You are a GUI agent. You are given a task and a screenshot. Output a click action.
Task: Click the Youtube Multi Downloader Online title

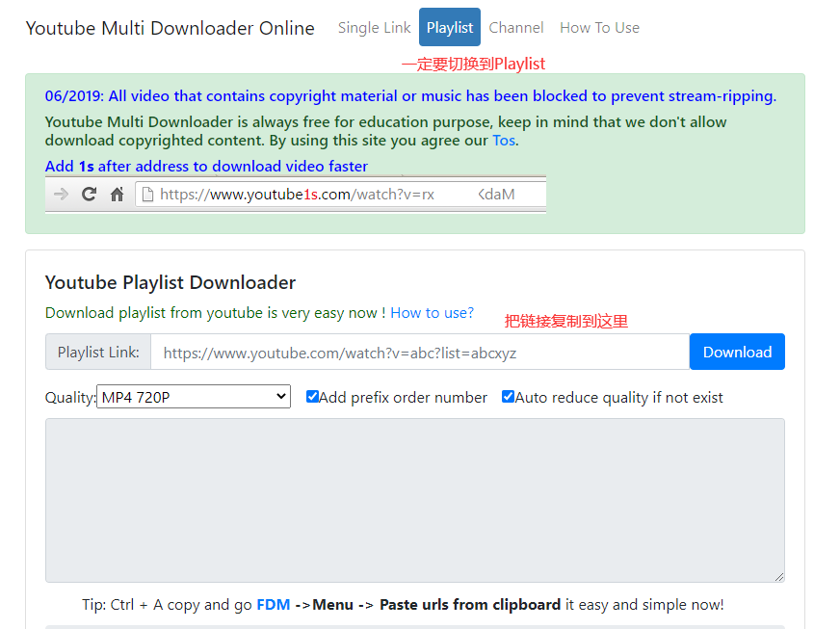(170, 28)
